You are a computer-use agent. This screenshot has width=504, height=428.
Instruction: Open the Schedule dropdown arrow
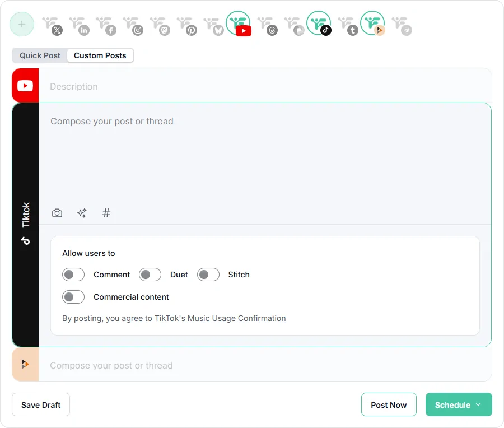tap(478, 404)
